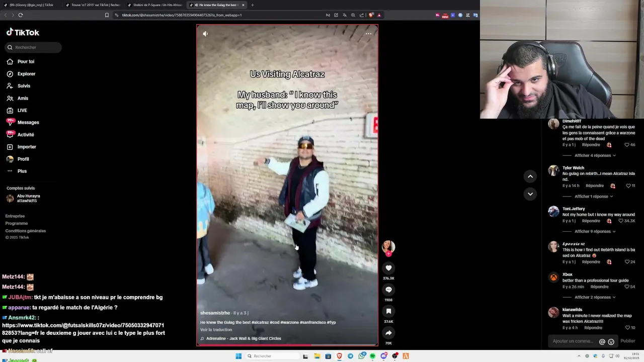644x362 pixels.
Task: Bookmark the page via the address bar icon
Action: pos(107,15)
